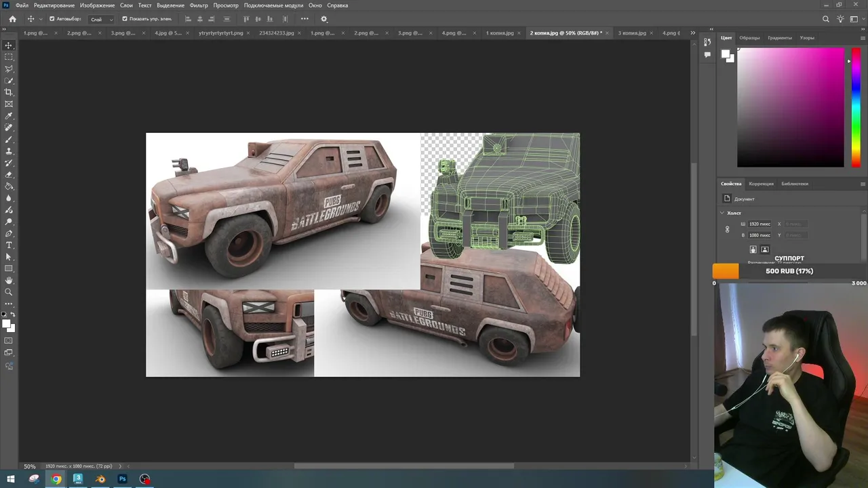Select the Blur tool
Viewport: 868px width, 488px height.
click(x=9, y=198)
